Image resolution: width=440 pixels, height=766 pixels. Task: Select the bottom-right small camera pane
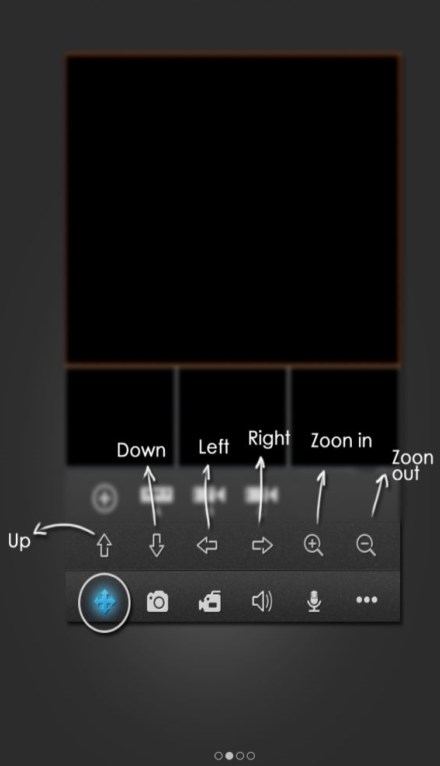pyautogui.click(x=345, y=416)
